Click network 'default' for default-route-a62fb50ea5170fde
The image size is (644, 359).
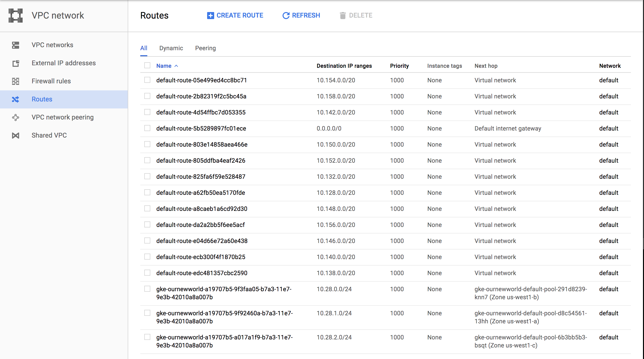[x=609, y=193]
